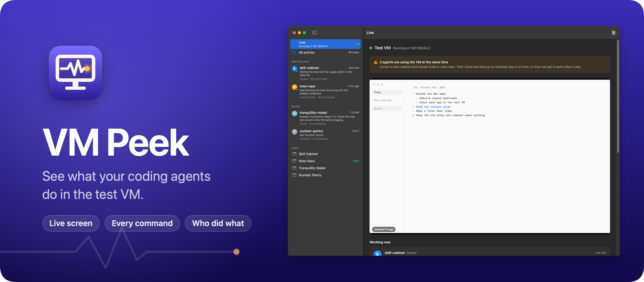
Task: Click the Note Repo window icon
Action: tap(294, 161)
